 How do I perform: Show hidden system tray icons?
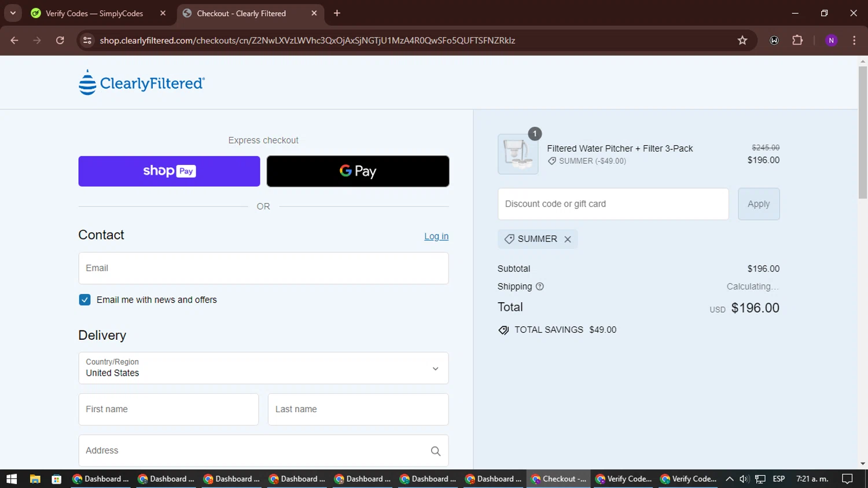[x=730, y=479]
